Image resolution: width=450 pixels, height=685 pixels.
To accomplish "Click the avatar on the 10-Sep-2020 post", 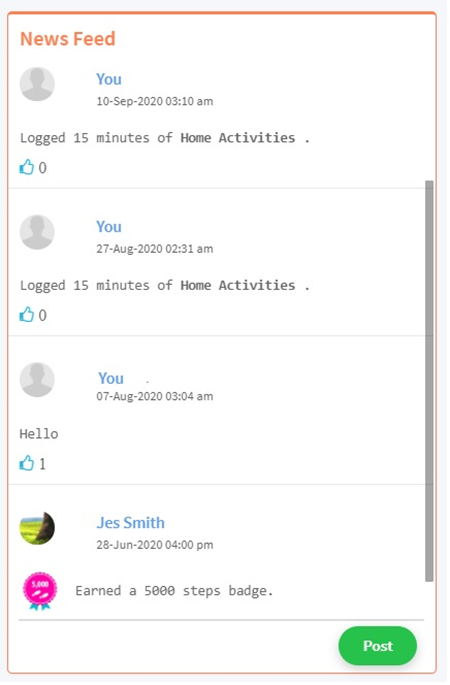I will click(x=37, y=84).
